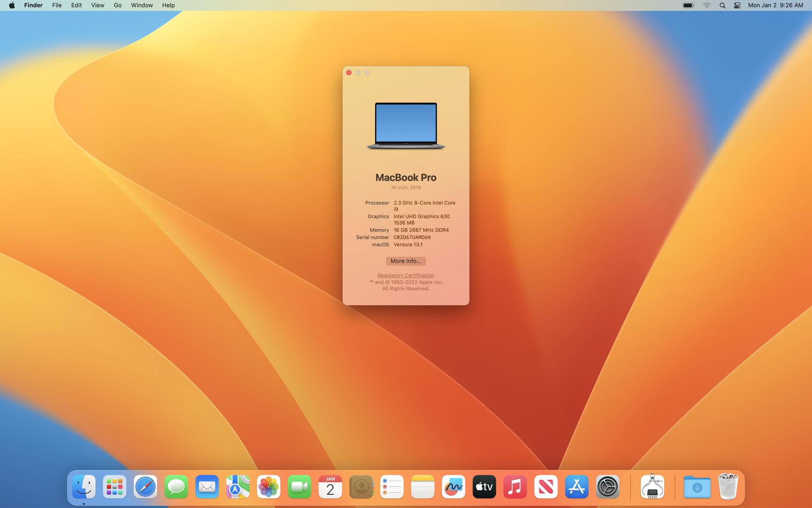
Task: Open the Help menu
Action: [168, 5]
